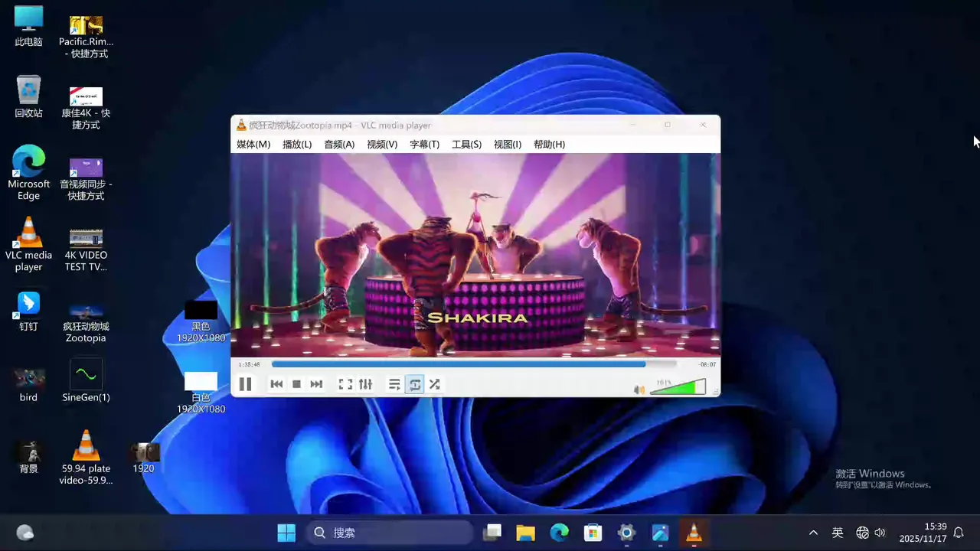
Task: Set volume on the green volume slider
Action: tap(678, 387)
